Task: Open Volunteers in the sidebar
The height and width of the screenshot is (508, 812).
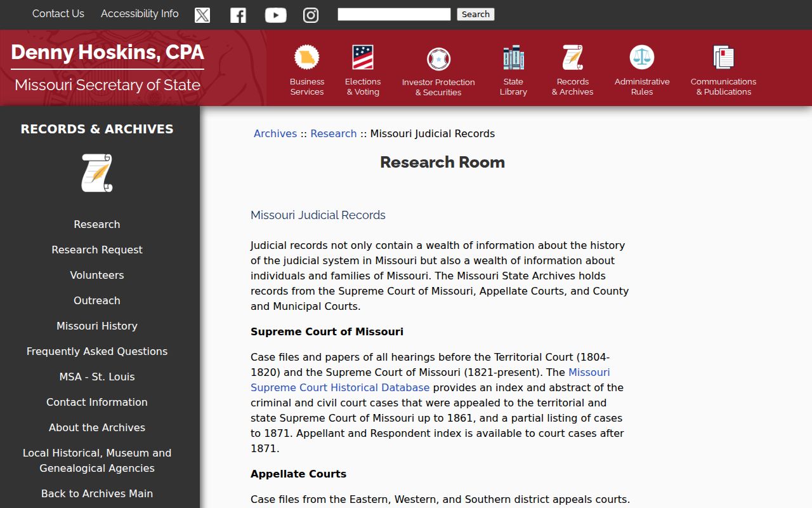Action: tap(97, 275)
